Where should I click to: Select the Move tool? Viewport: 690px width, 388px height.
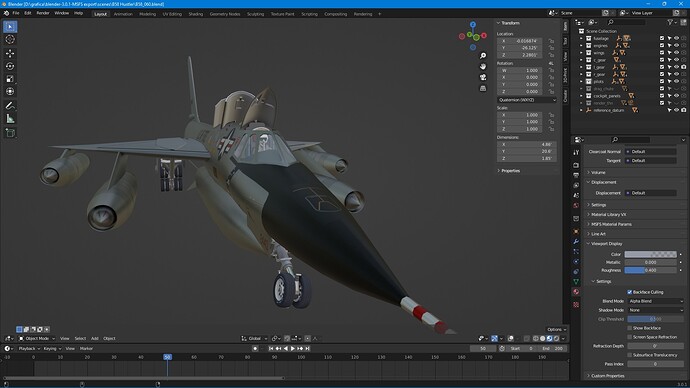pos(10,53)
